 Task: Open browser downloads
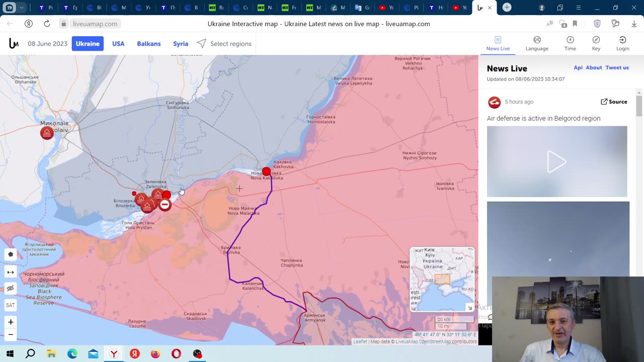point(633,24)
